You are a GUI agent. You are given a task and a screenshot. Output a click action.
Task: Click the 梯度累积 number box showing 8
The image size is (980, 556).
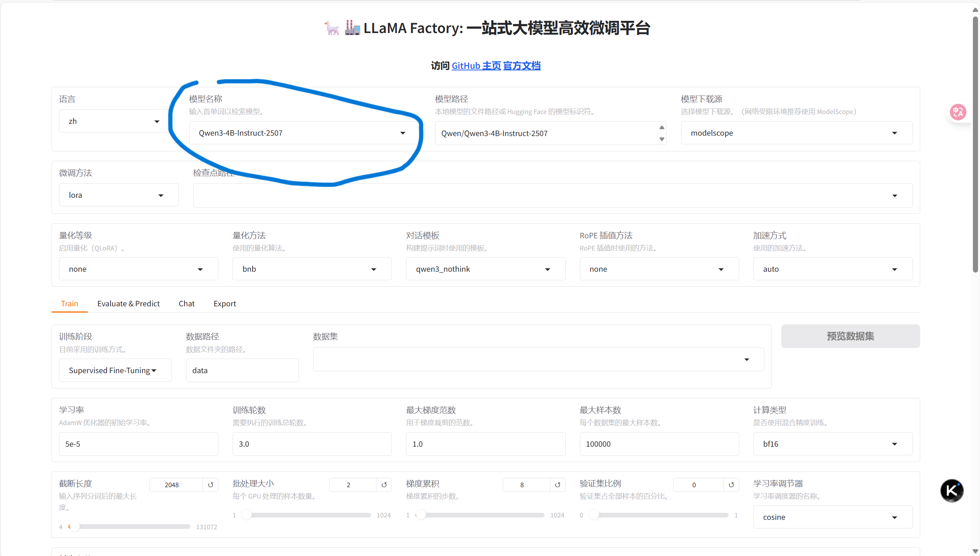526,485
